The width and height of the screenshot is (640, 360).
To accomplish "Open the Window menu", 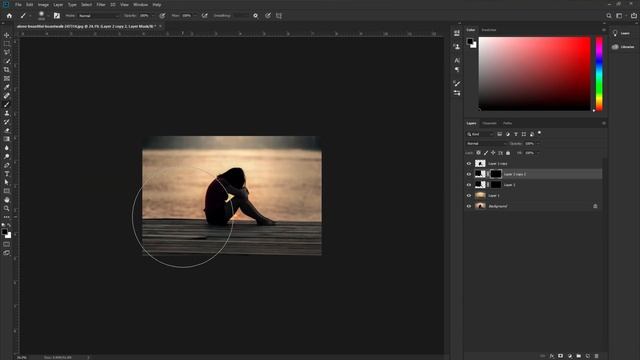I will (140, 4).
